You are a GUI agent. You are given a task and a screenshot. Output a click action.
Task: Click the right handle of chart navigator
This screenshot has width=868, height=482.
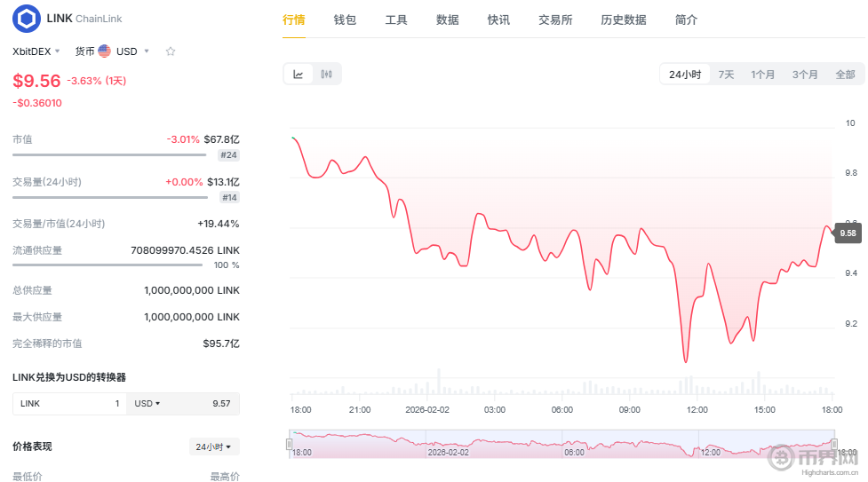tap(833, 443)
